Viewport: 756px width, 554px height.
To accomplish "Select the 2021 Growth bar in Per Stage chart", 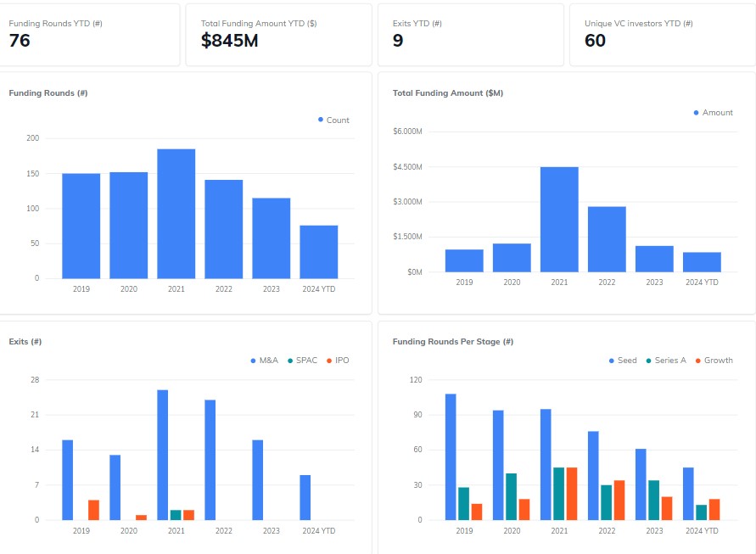I will (572, 494).
